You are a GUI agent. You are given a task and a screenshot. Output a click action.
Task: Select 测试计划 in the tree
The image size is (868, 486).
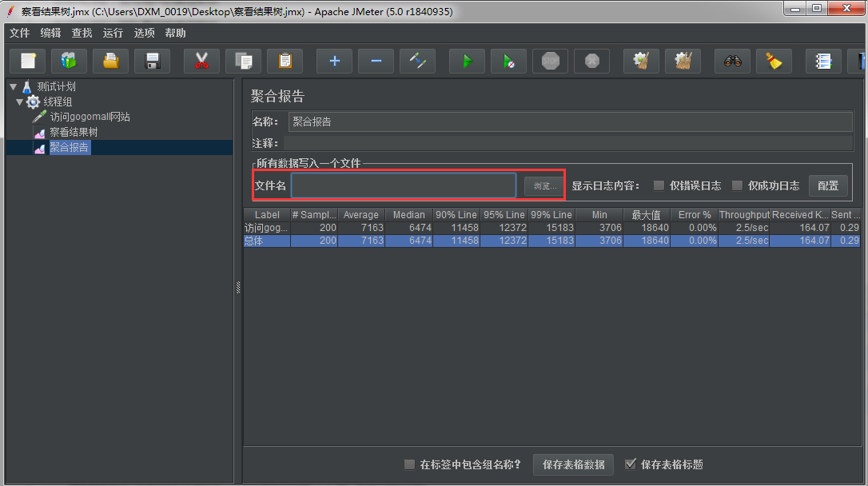click(x=56, y=87)
